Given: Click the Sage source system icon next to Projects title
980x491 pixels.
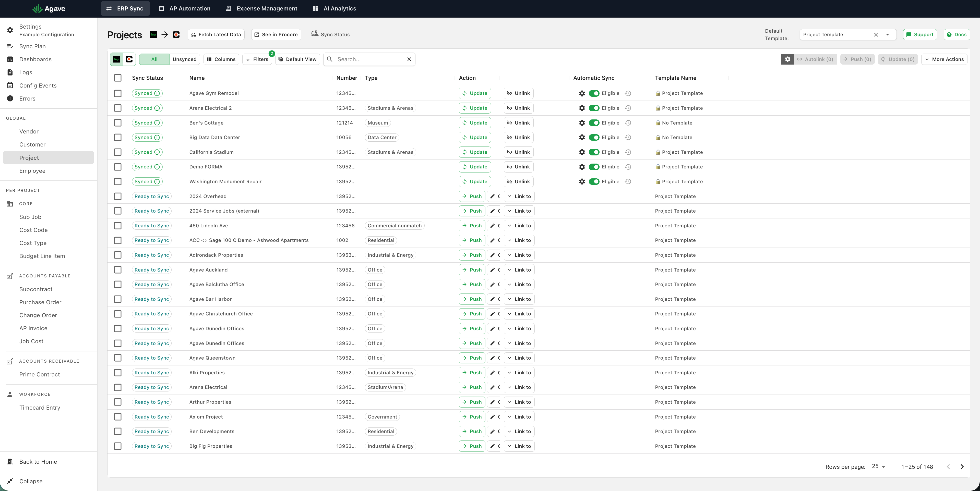Looking at the screenshot, I should [x=153, y=35].
